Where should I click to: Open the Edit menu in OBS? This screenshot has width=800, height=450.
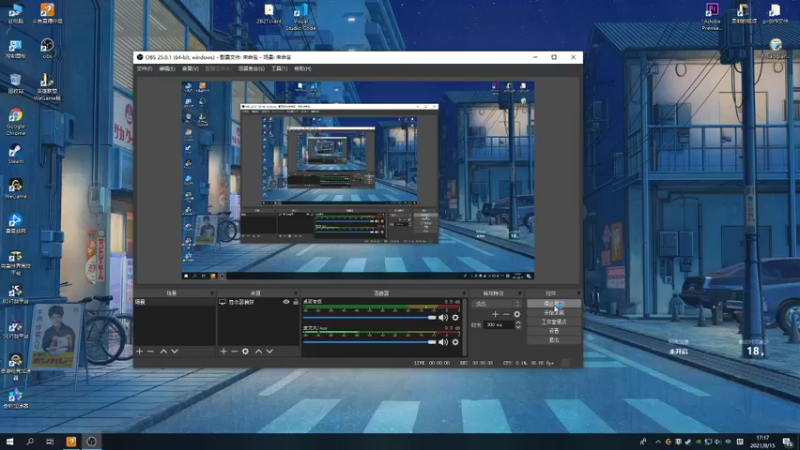[167, 68]
